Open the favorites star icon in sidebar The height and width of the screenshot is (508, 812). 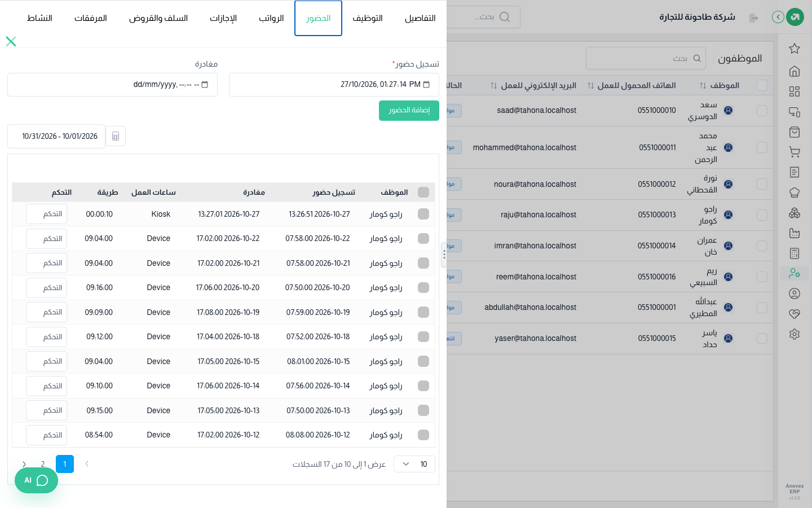[795, 49]
